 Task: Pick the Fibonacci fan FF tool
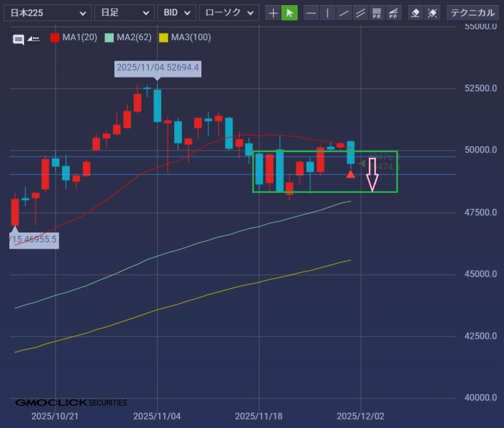coord(394,13)
